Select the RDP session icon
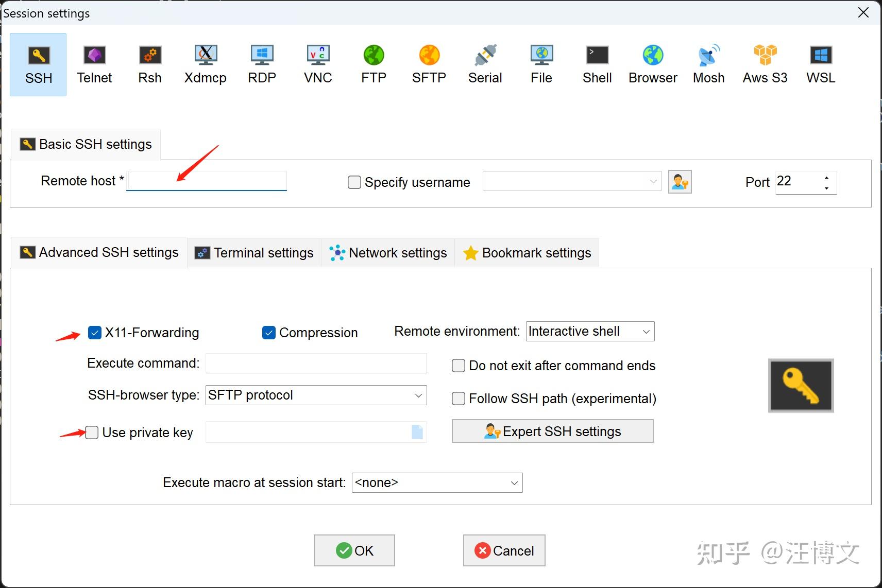Image resolution: width=882 pixels, height=588 pixels. pyautogui.click(x=262, y=64)
